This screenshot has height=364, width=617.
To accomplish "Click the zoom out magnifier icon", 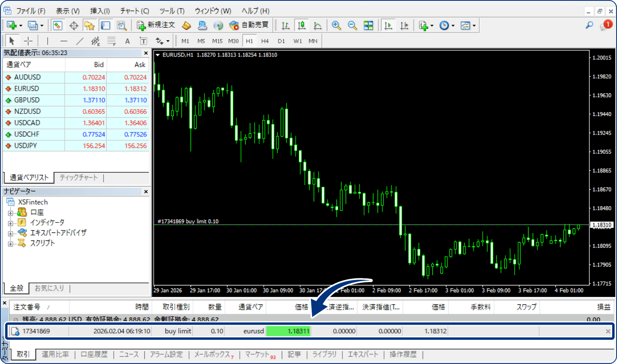I will coord(352,25).
